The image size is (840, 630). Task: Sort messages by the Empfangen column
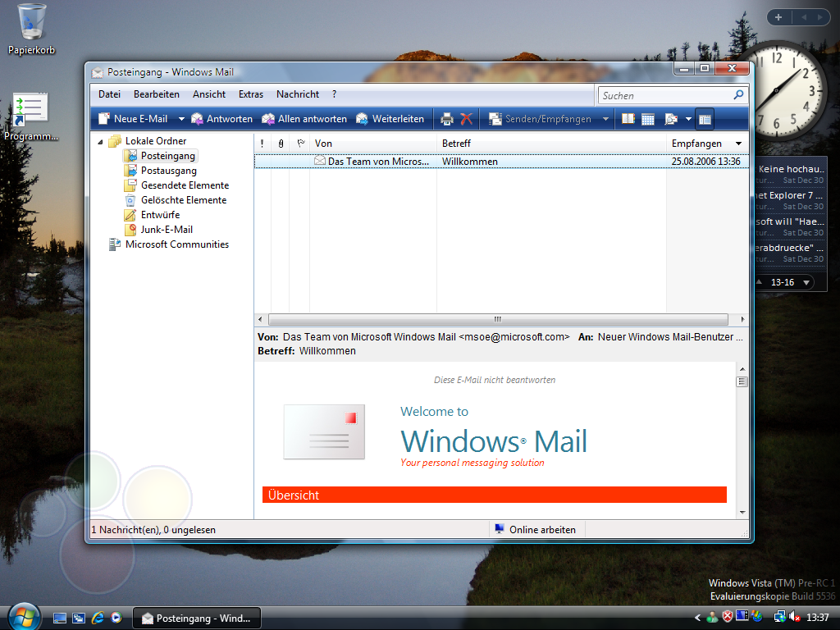(707, 144)
